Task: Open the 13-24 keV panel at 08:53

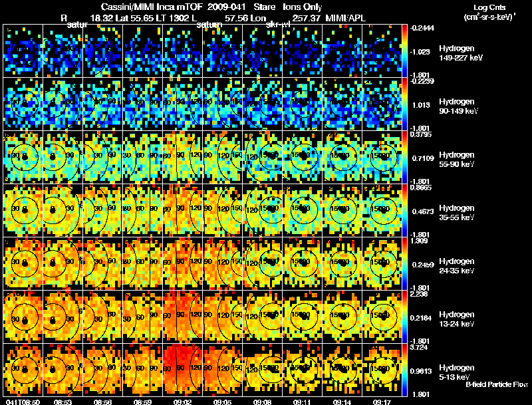Action: point(63,317)
